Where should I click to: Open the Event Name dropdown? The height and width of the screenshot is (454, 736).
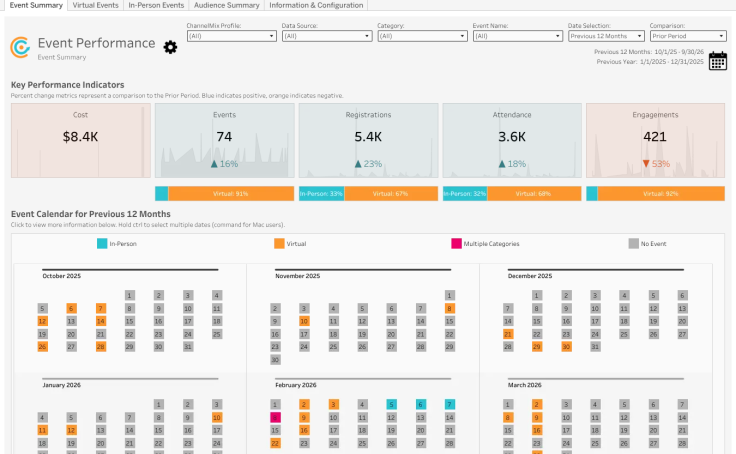(517, 36)
